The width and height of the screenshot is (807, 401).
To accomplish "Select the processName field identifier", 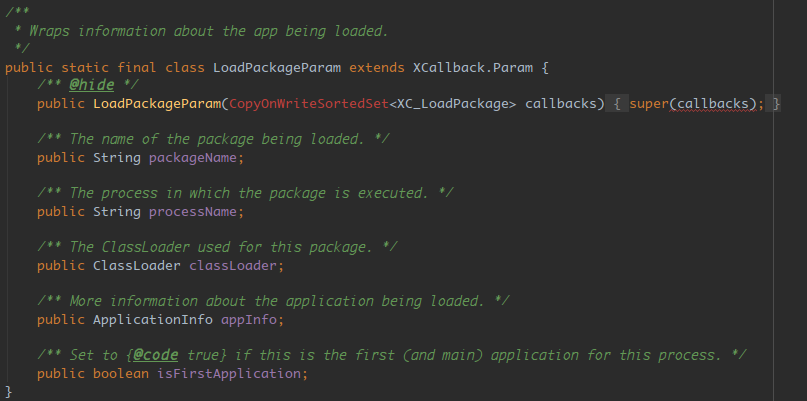I will click(x=193, y=212).
